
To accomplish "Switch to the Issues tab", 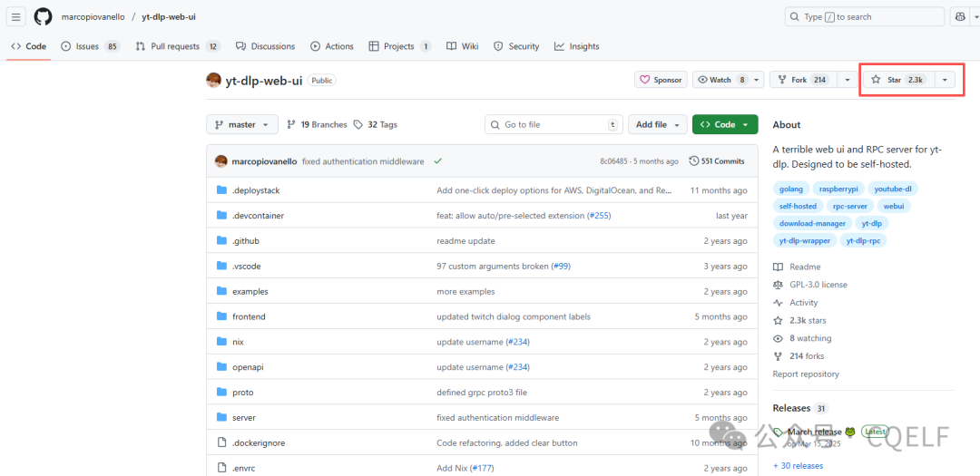I will coord(90,46).
